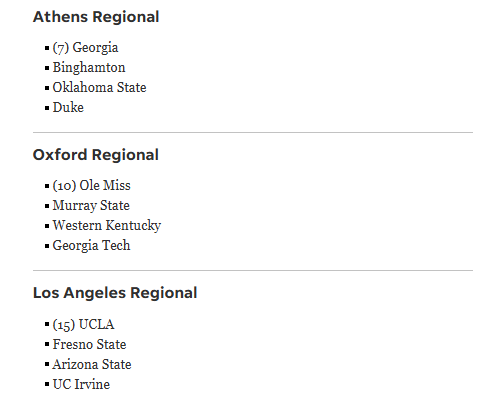Select Oklahoma State team name

point(99,87)
